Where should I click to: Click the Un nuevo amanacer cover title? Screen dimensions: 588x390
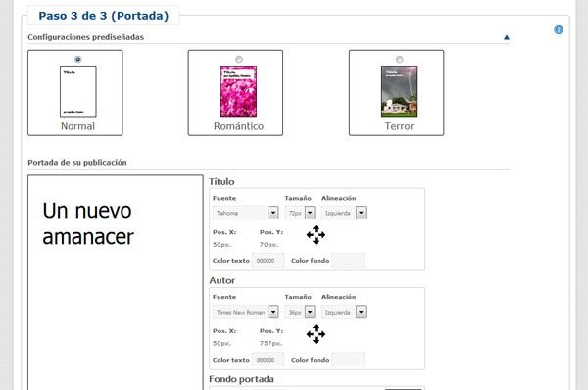tap(88, 223)
